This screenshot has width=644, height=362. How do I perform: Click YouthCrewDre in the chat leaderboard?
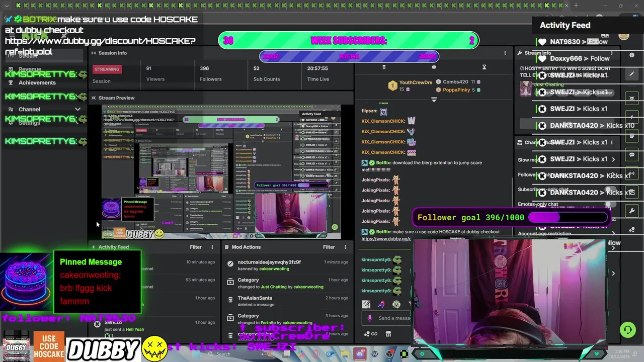(x=416, y=82)
